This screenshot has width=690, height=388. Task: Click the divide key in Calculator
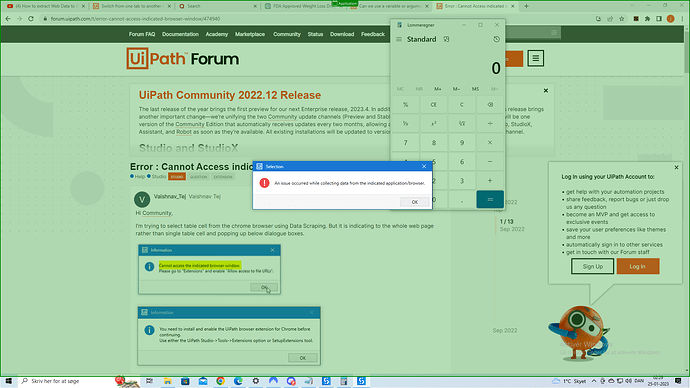coord(490,124)
